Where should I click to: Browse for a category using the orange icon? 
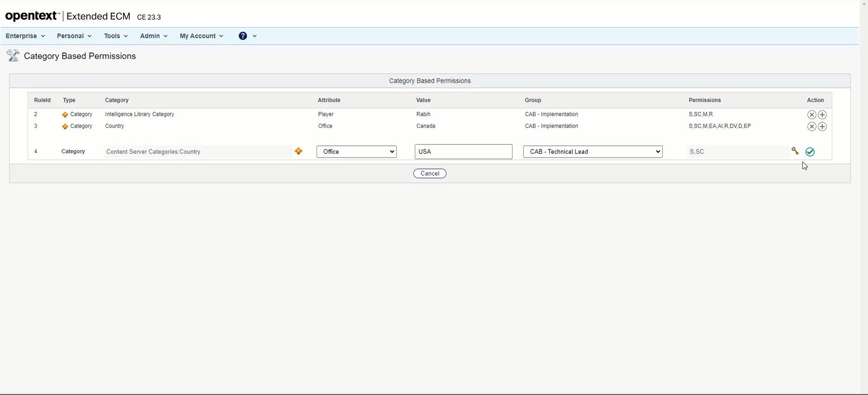point(299,152)
